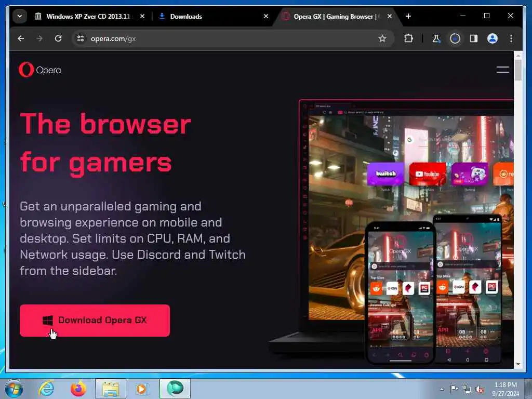The width and height of the screenshot is (532, 399).
Task: Open the Windows Start menu
Action: click(14, 389)
